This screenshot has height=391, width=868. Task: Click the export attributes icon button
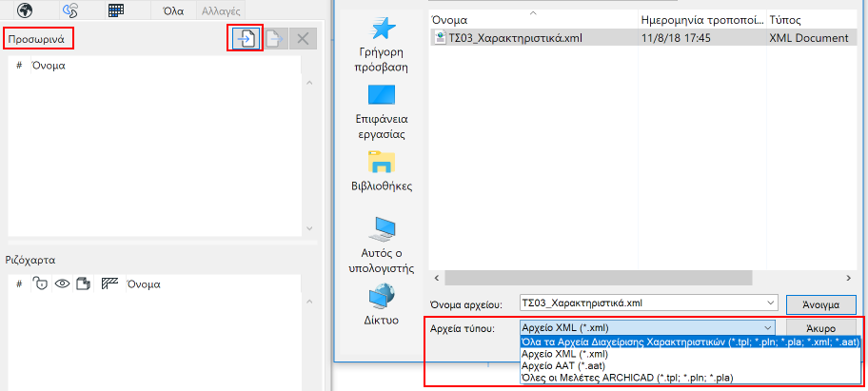tap(275, 39)
